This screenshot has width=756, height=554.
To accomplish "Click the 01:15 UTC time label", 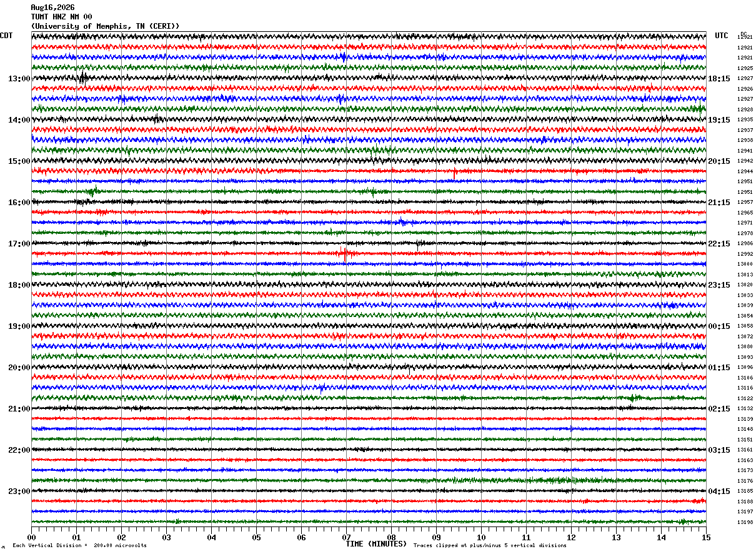I will [x=719, y=368].
